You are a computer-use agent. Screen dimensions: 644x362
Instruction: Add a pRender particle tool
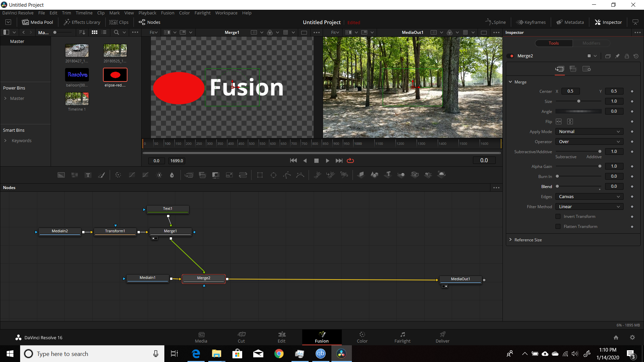(x=344, y=175)
